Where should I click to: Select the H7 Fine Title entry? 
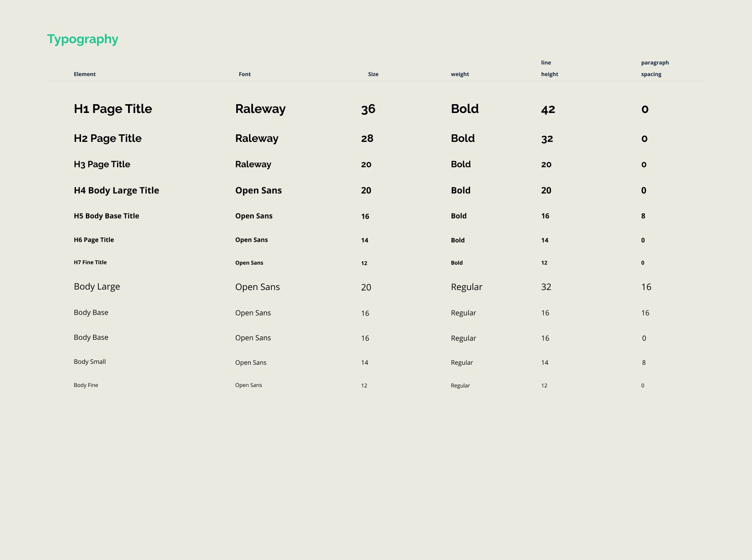[x=90, y=262]
